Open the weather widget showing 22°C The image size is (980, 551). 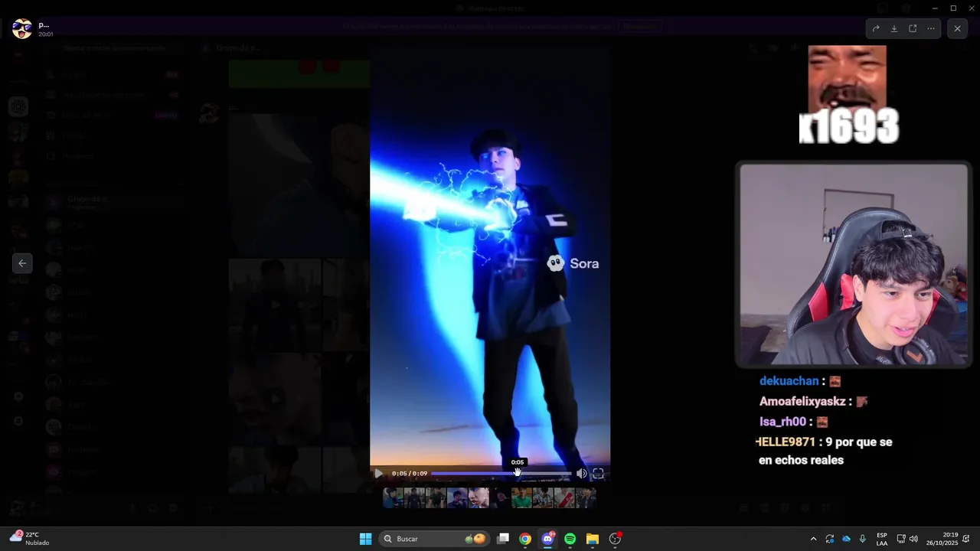(x=31, y=539)
